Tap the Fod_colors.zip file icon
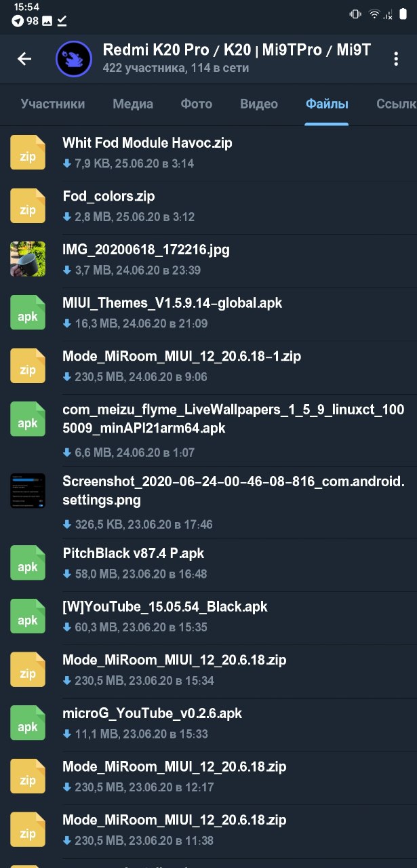The image size is (417, 868). 28,206
